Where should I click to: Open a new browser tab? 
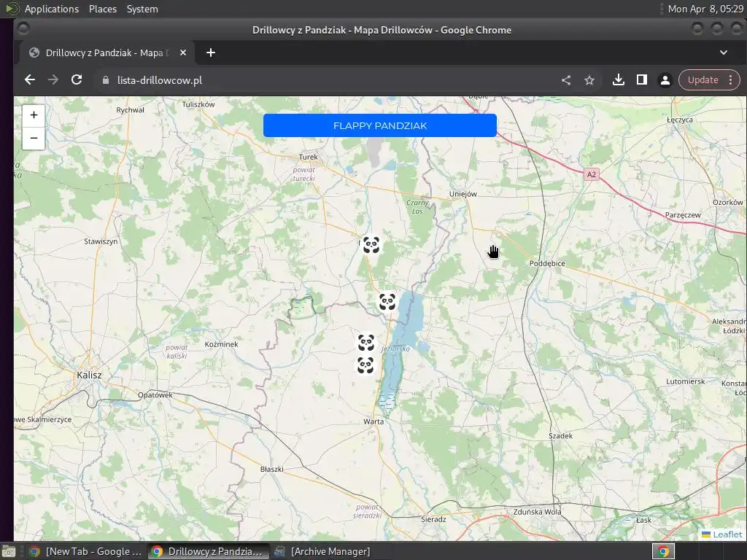(x=211, y=52)
